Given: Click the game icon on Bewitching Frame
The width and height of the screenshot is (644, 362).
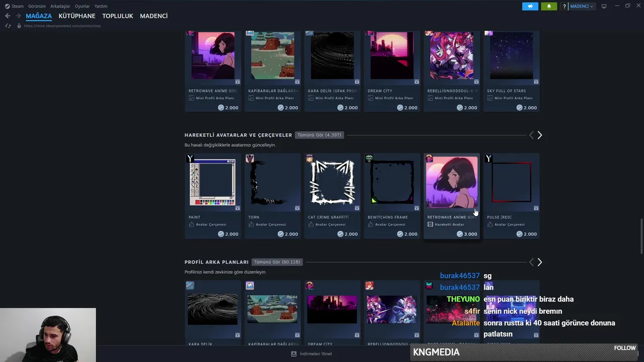Looking at the screenshot, I should (x=369, y=159).
